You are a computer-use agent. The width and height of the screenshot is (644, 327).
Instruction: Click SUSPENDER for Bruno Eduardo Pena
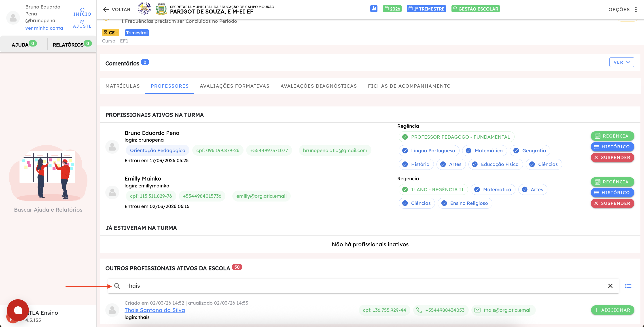point(612,157)
